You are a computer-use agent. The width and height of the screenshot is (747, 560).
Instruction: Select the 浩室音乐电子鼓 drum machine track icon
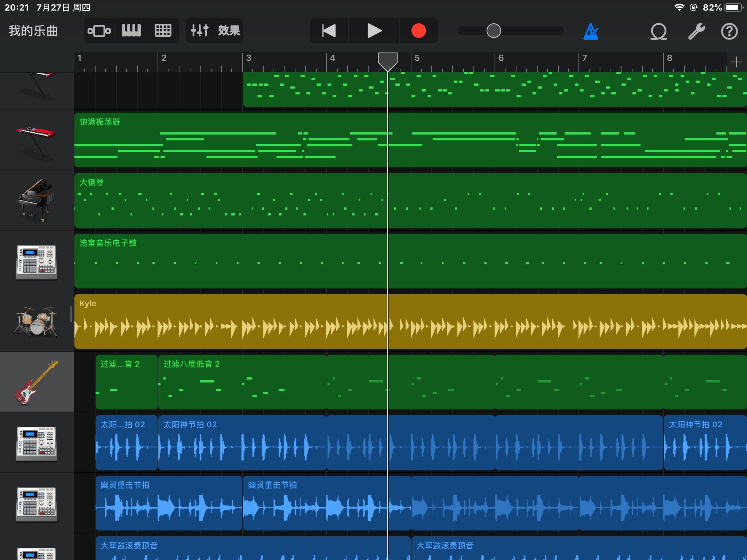[36, 262]
